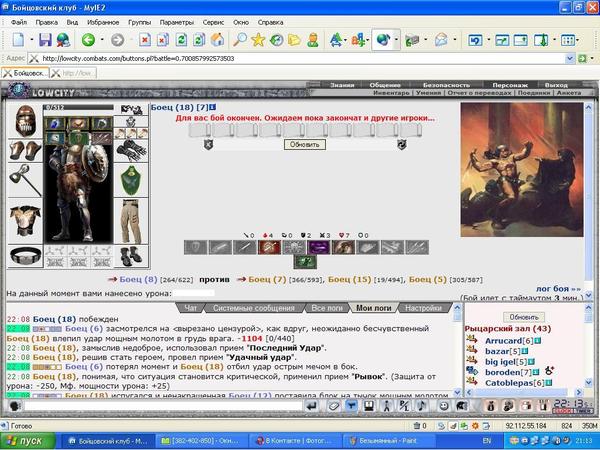Open the address bar dropdown arrow

tap(569, 59)
